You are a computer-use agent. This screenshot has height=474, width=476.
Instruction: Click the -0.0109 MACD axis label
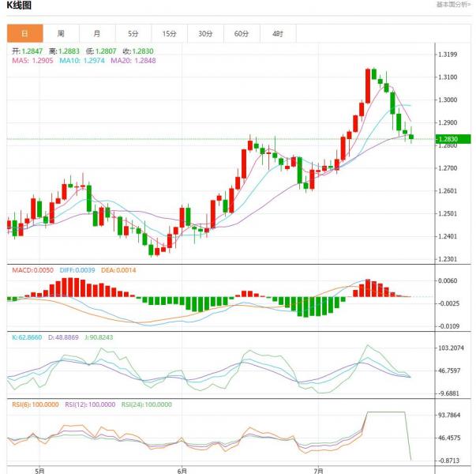448,326
